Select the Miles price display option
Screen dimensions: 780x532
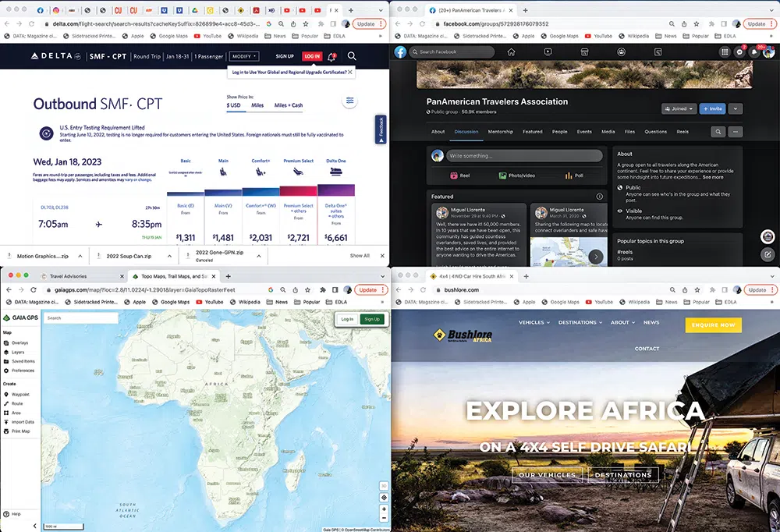257,105
